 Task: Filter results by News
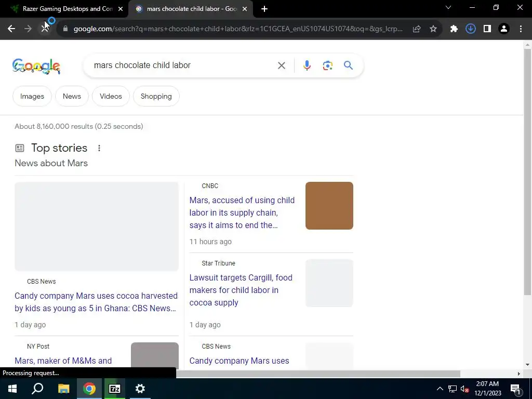tap(72, 96)
